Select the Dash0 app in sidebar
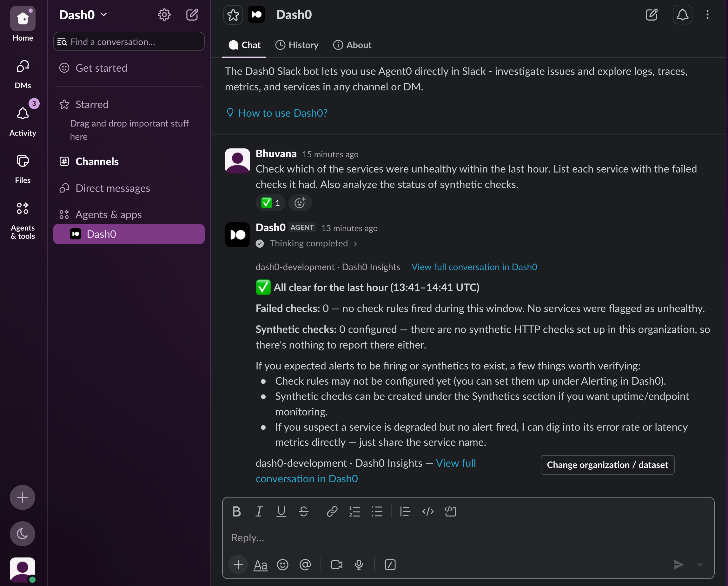The width and height of the screenshot is (728, 586). 129,234
